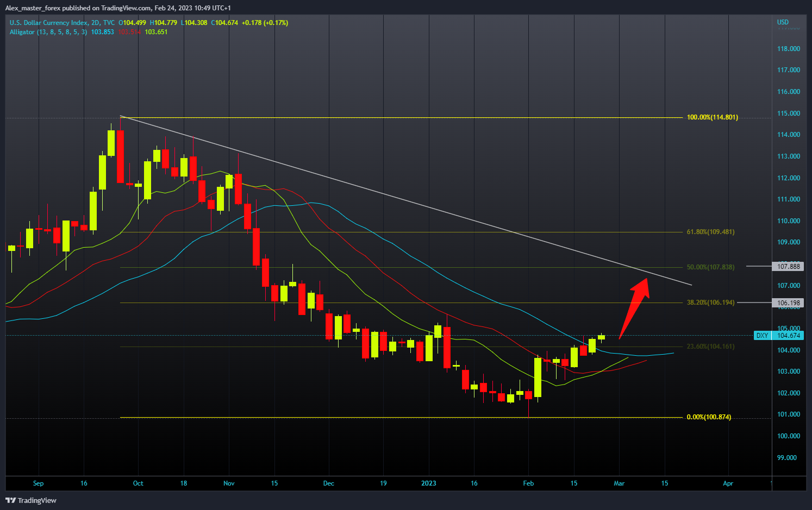Click the Dec label on time axis

pyautogui.click(x=329, y=483)
